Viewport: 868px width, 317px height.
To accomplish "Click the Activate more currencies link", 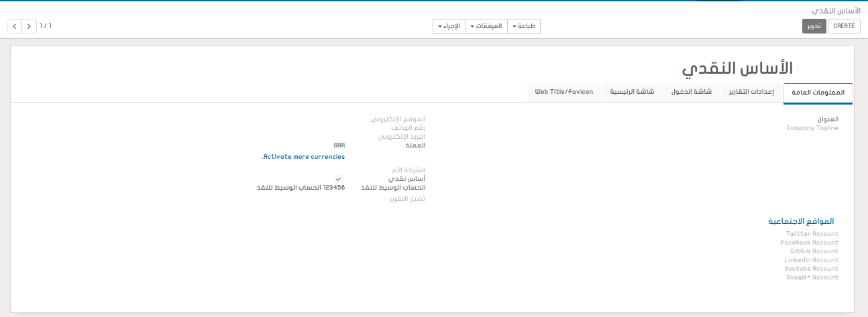I will (303, 157).
